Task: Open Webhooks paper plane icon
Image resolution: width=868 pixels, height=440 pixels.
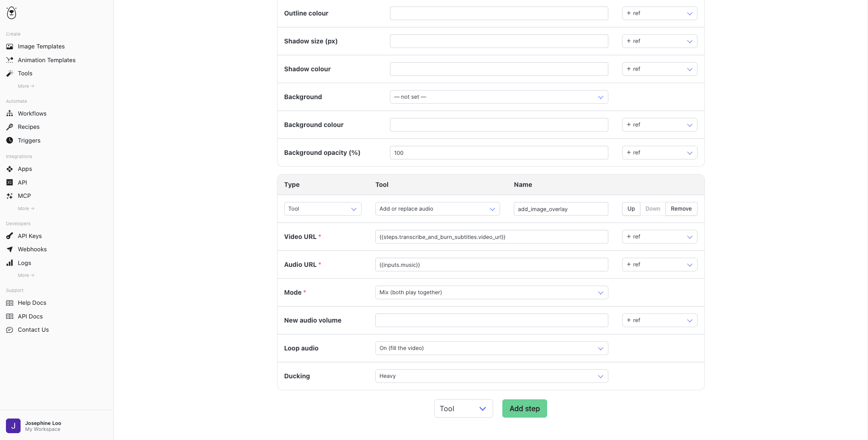Action: 10,249
